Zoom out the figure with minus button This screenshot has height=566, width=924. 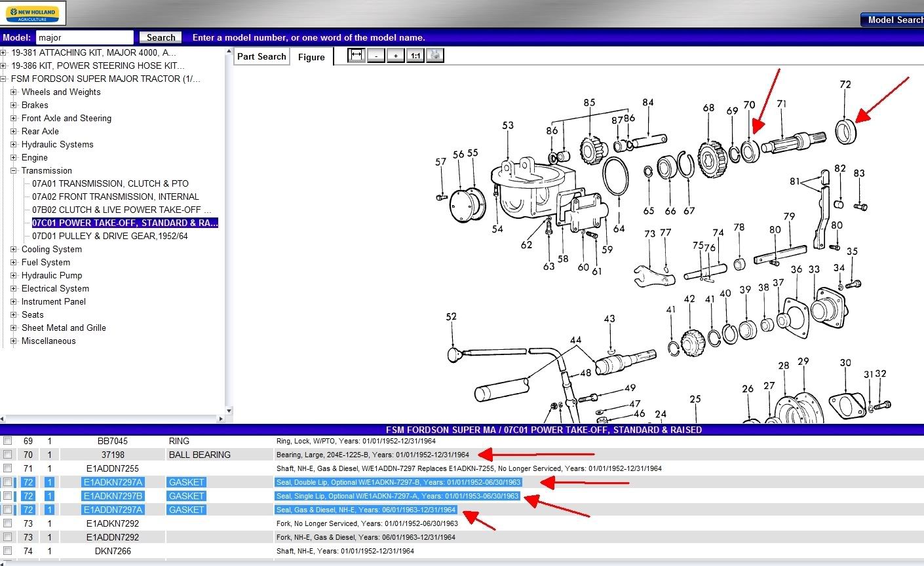pos(375,56)
